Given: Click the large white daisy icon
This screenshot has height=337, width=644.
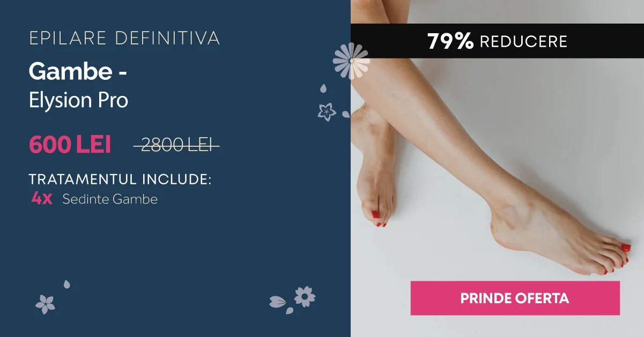Looking at the screenshot, I should pos(351,61).
